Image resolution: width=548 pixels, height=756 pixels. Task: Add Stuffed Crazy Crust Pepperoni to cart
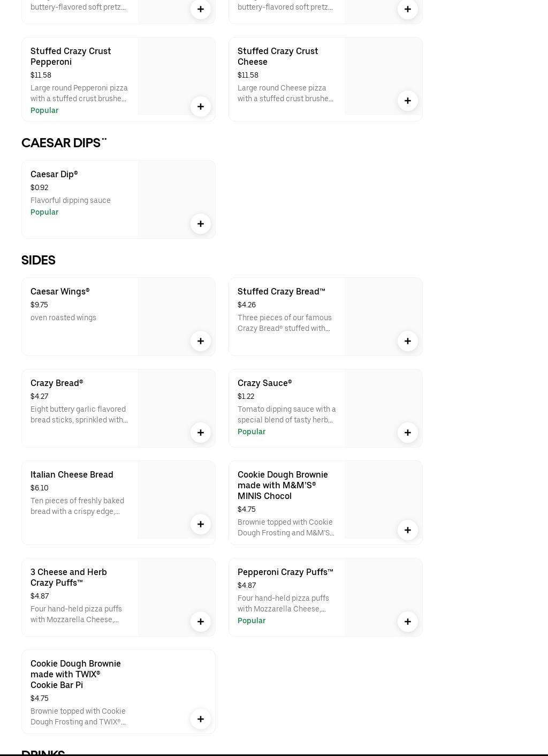[x=201, y=107]
